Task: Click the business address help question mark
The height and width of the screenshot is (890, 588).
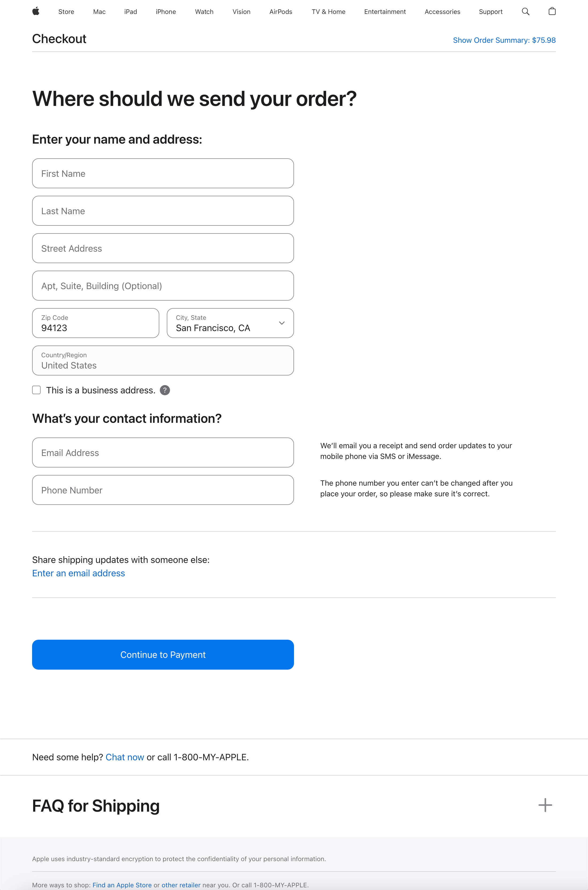Action: coord(165,390)
